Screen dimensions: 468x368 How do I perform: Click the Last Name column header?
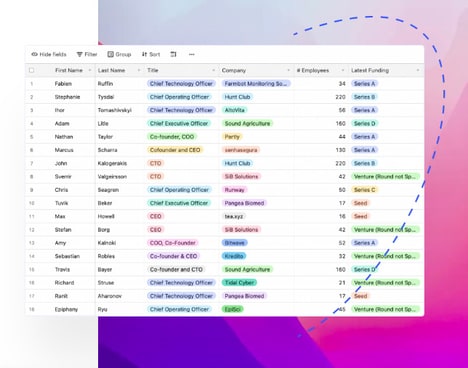(x=111, y=70)
